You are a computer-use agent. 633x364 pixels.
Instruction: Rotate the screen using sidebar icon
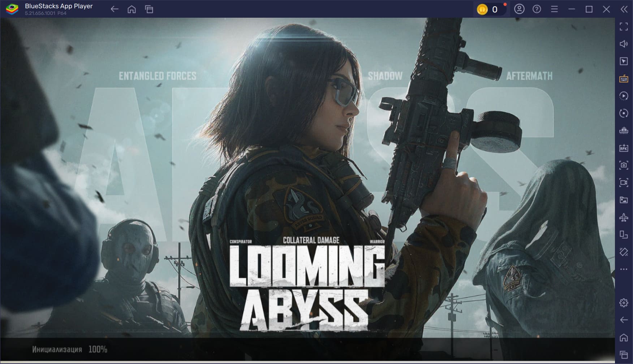coord(624,234)
